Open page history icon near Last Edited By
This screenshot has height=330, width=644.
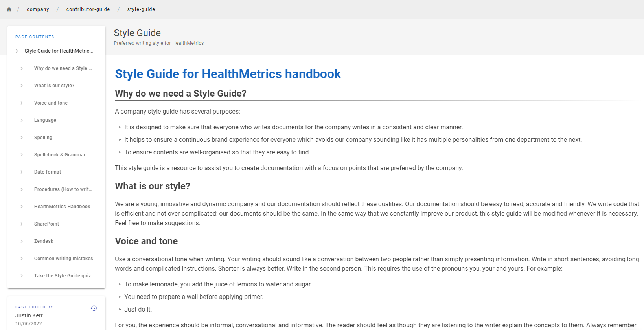(x=94, y=308)
